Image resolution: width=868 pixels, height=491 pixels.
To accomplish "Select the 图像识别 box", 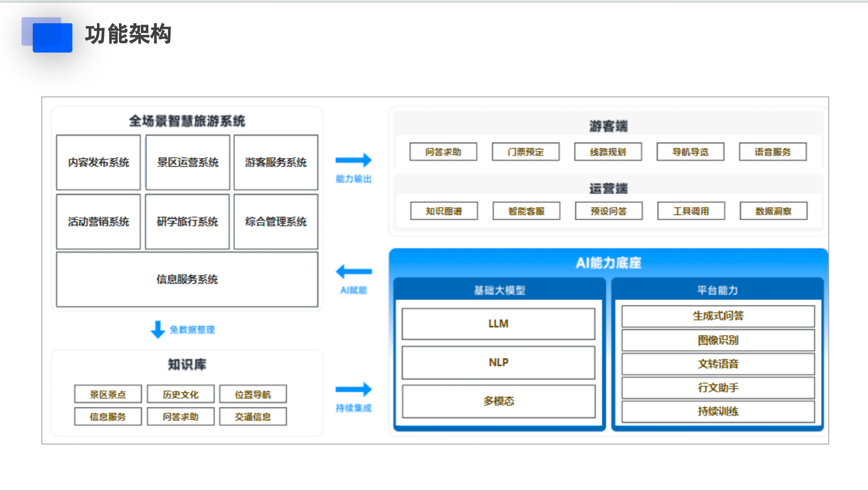I will point(718,340).
